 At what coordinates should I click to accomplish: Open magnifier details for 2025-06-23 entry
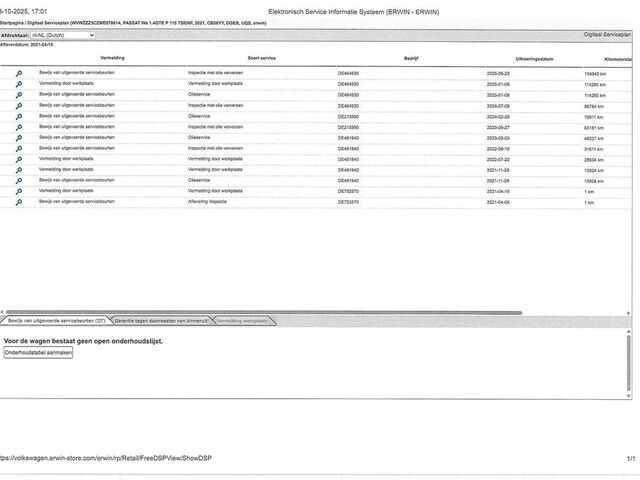pyautogui.click(x=18, y=73)
